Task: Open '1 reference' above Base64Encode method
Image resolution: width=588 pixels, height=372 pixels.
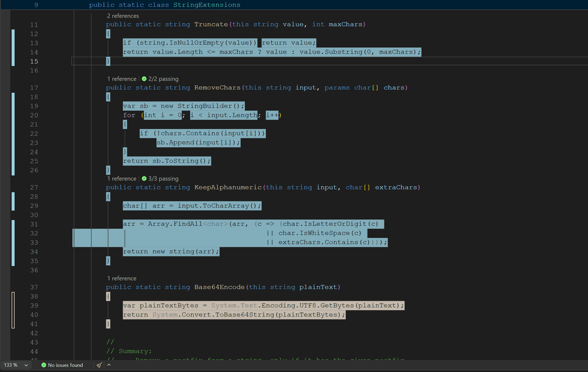Action: click(121, 278)
